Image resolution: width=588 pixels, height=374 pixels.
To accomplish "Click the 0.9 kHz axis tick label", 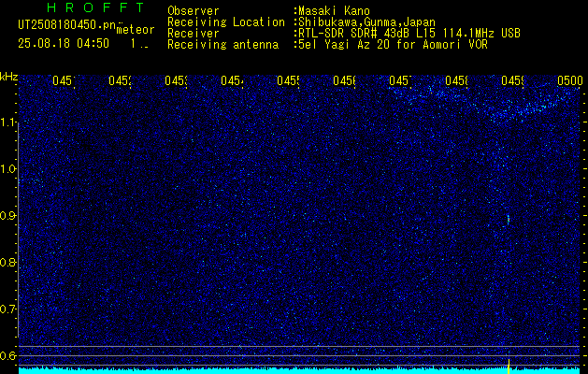I will click(x=8, y=216).
